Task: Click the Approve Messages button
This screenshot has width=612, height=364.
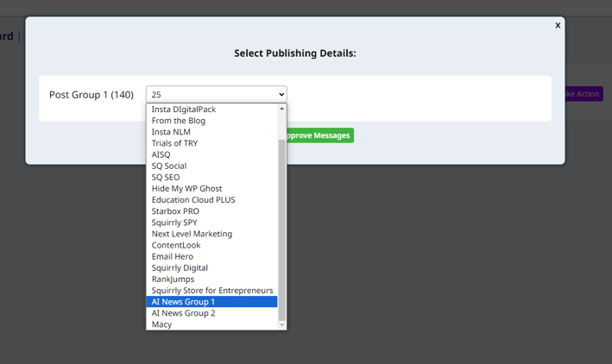Action: 319,135
